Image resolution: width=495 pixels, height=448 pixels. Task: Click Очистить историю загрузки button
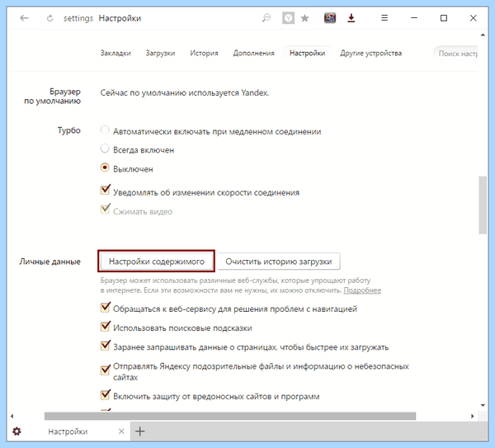(279, 262)
